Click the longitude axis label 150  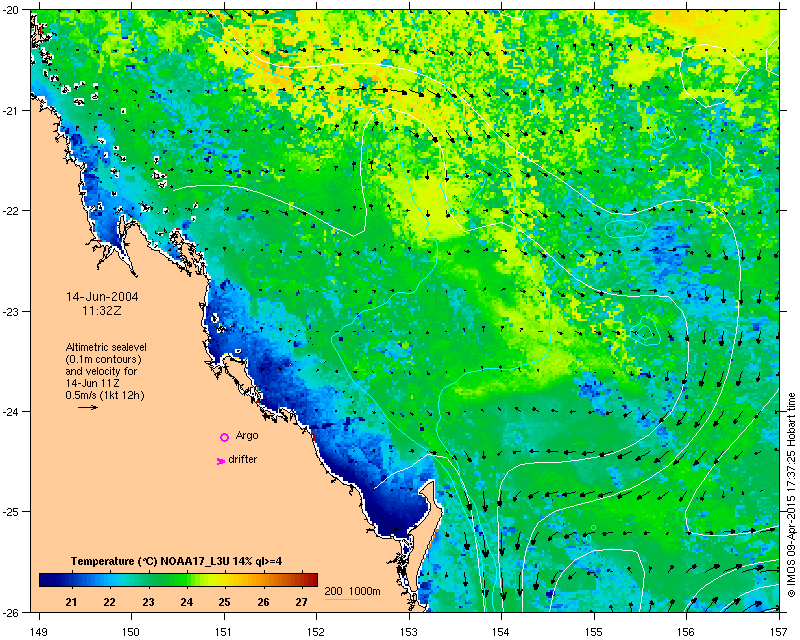click(132, 632)
